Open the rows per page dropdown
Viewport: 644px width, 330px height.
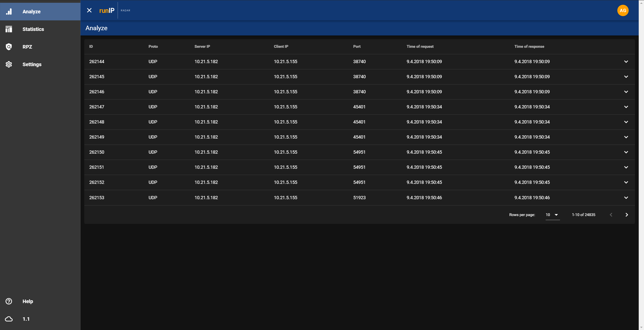(x=552, y=215)
